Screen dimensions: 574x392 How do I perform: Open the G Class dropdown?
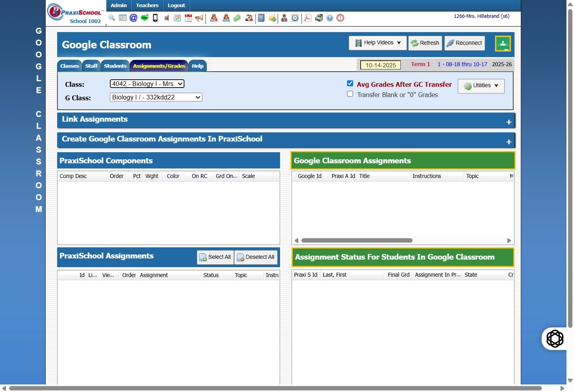point(156,97)
